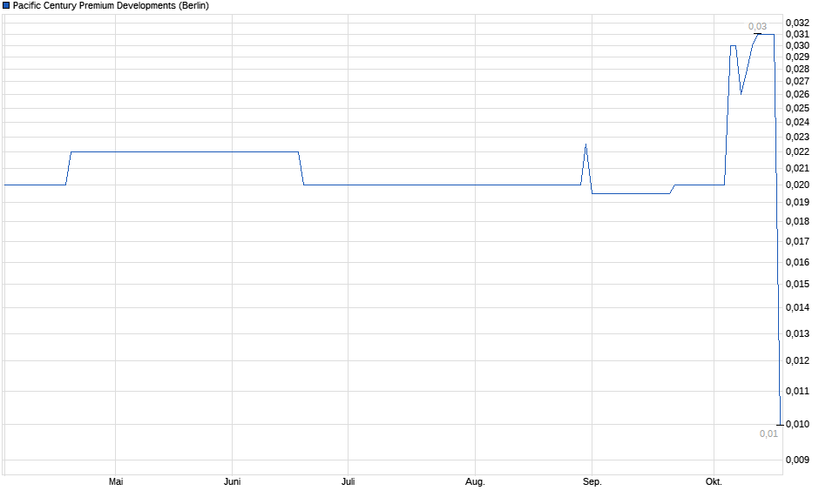
Task: Select the Juli label on the time axis
Action: [349, 481]
